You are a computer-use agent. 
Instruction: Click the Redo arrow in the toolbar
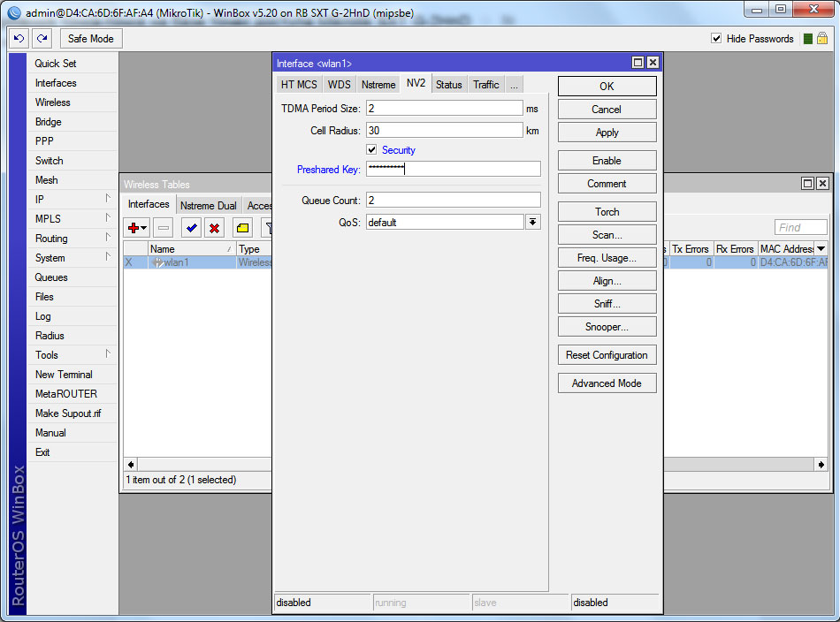[42, 39]
